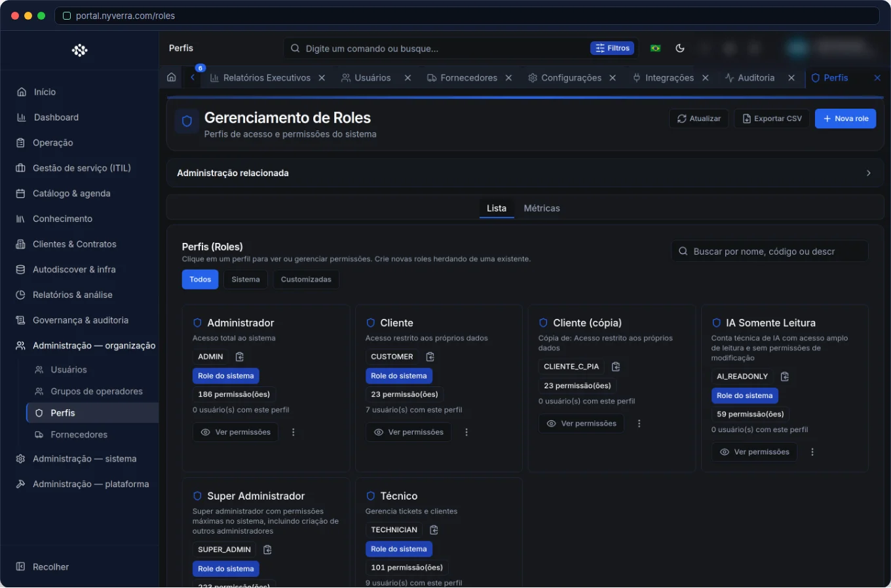Copy the TECHNICIAN role code
This screenshot has width=891, height=588.
pyautogui.click(x=434, y=530)
